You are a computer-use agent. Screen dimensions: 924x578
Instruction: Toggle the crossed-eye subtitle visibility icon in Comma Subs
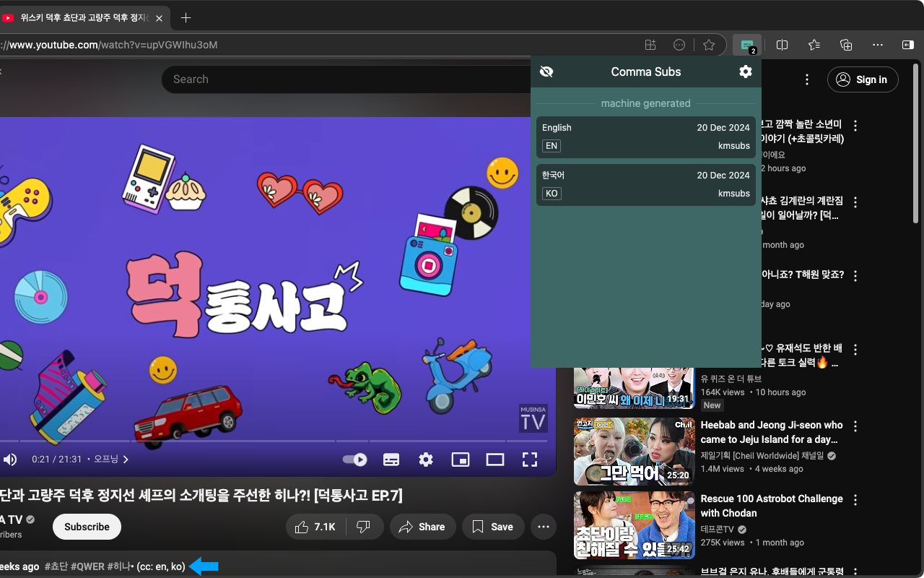tap(546, 72)
